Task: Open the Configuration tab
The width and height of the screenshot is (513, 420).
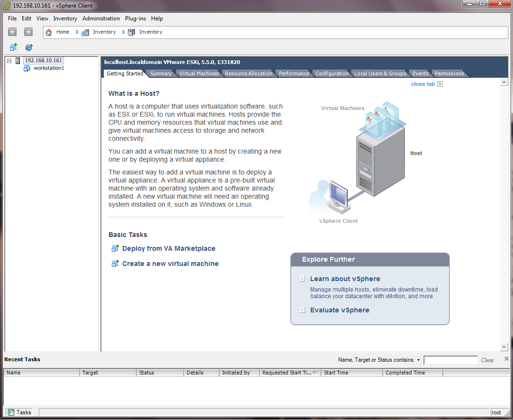Action: pyautogui.click(x=332, y=73)
